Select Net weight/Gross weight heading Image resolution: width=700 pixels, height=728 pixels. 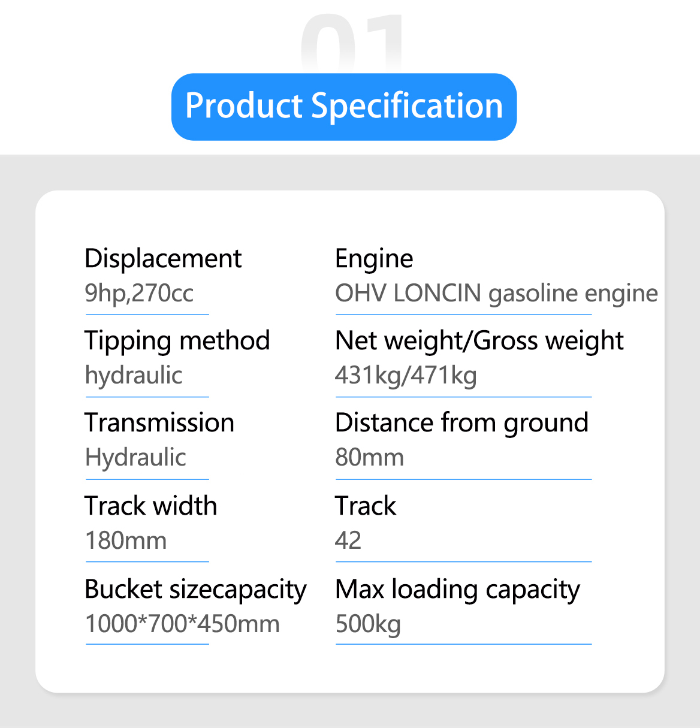pos(479,342)
